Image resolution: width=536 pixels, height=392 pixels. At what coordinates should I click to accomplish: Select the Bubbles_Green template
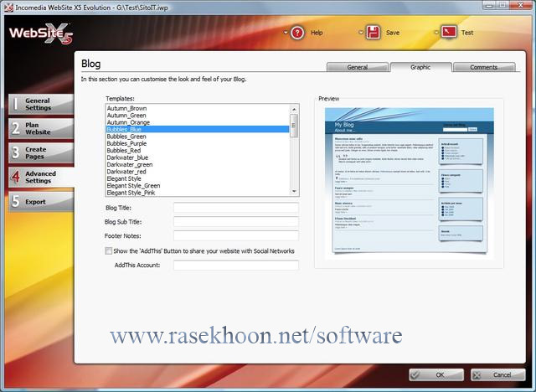[198, 137]
